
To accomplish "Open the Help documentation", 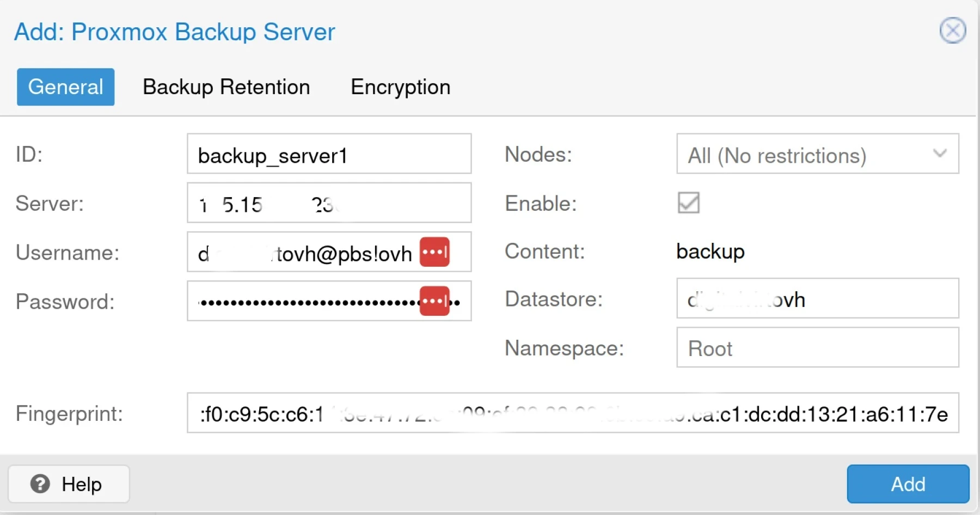I will coord(69,484).
